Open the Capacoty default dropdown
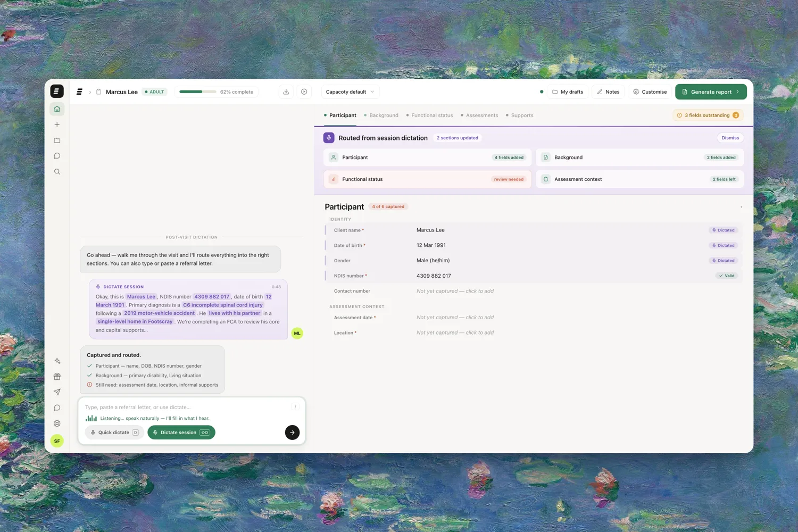 350,92
